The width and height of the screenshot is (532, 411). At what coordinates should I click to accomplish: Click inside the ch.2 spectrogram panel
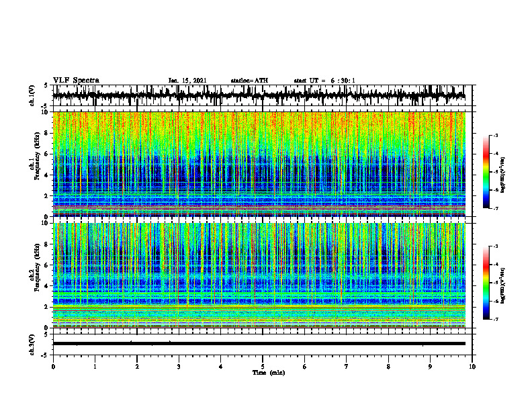click(x=259, y=275)
